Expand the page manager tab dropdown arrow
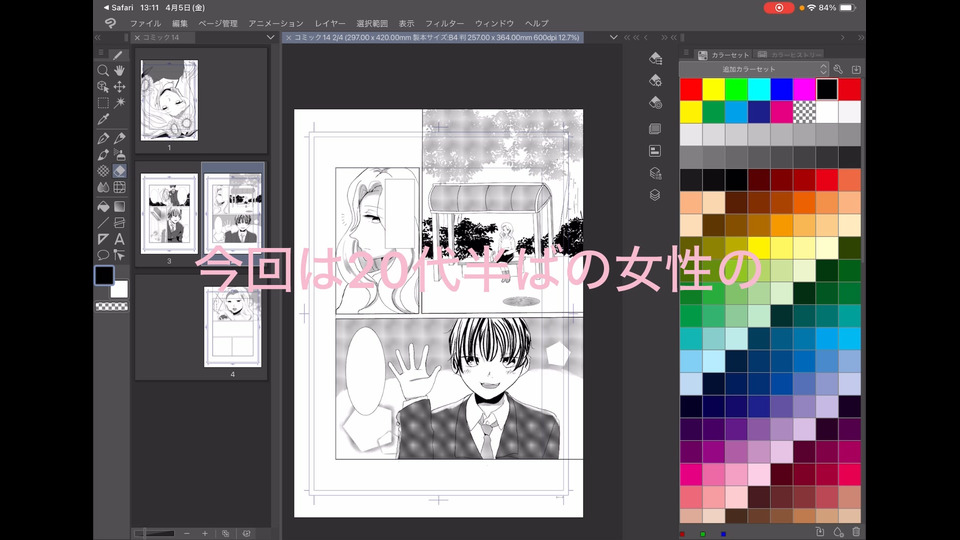960x540 pixels. pos(270,37)
